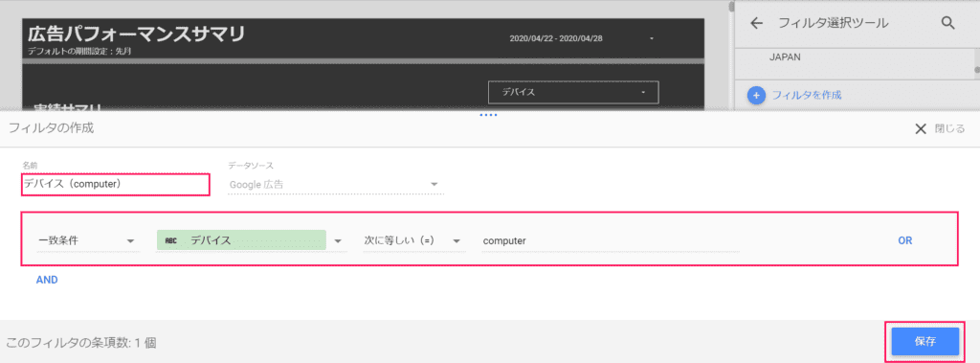Screen dimensions: 980x363
Task: Open the 次に等しい(=) operator dropdown
Action: point(413,241)
